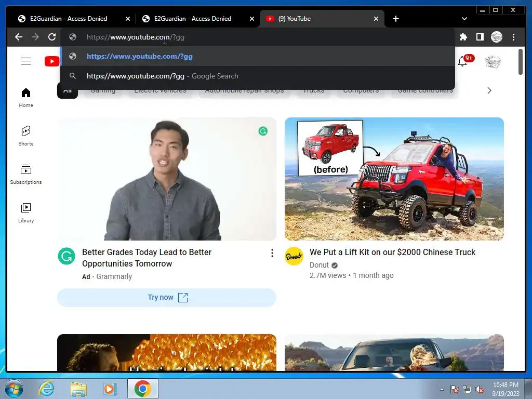Open Windows Explorer folder on taskbar
Viewport: 532px width, 399px height.
[78, 389]
